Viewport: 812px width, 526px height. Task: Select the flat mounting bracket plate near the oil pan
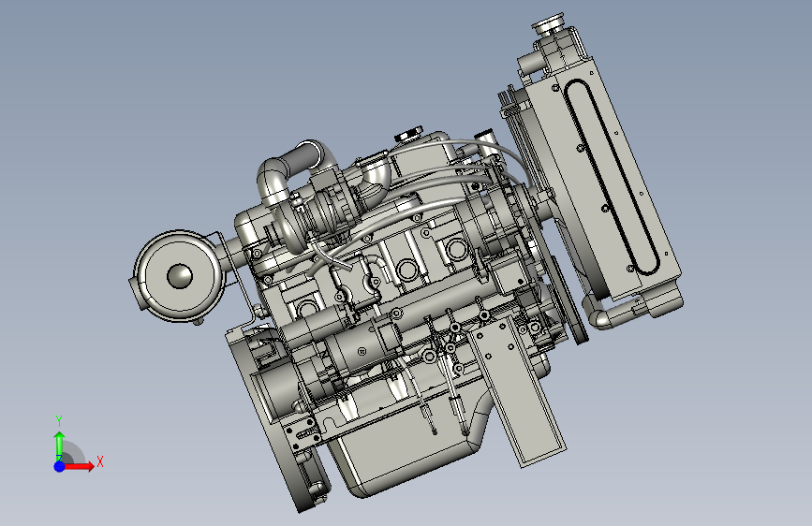pyautogui.click(x=516, y=392)
